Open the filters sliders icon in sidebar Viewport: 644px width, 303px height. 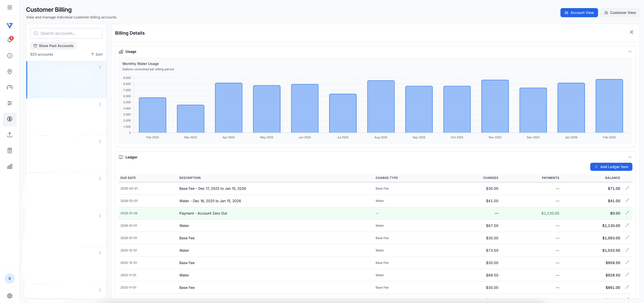point(10,103)
